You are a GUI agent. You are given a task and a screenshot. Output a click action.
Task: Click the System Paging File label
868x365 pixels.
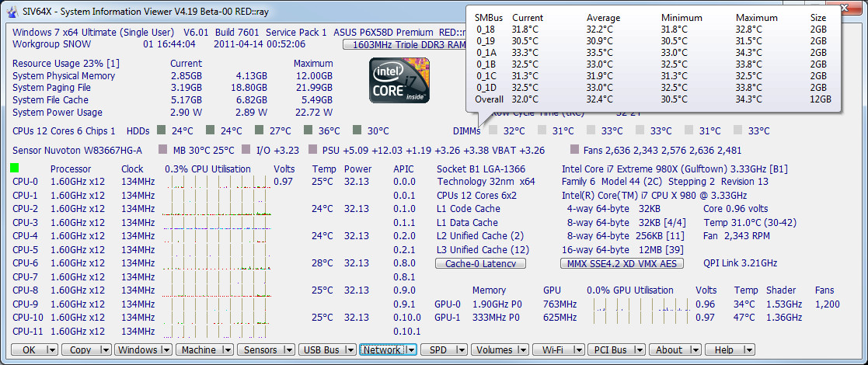(x=51, y=88)
